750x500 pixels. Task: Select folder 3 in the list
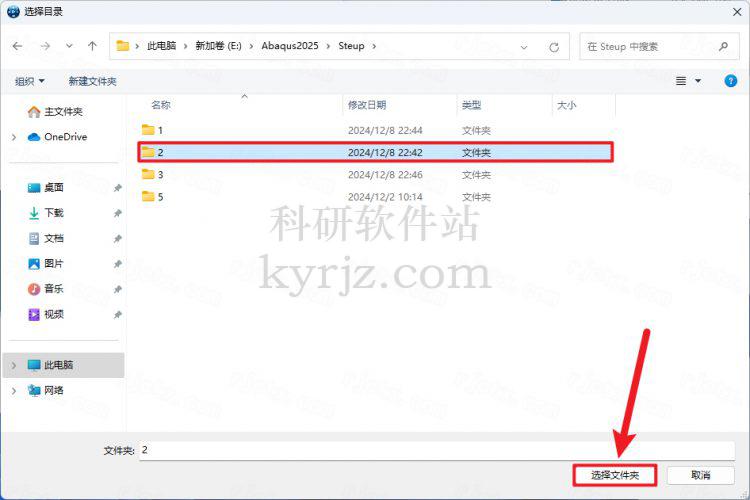(x=375, y=175)
